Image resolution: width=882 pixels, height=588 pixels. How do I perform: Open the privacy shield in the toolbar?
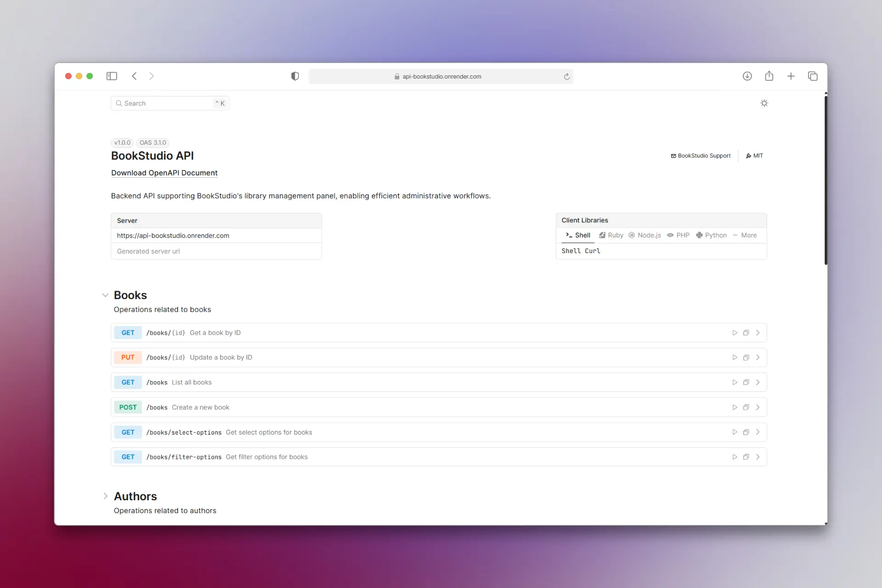coord(295,76)
